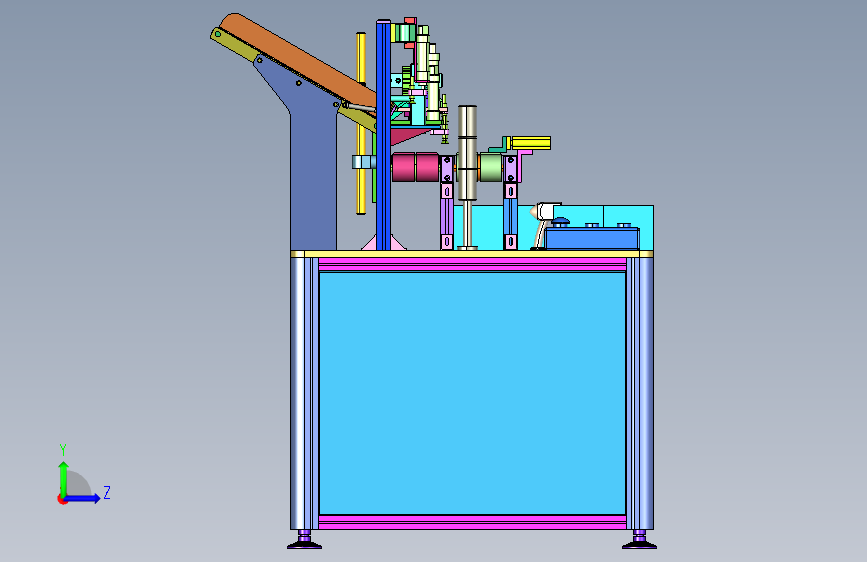This screenshot has width=867, height=562.
Task: Select the yellow horizontal air cylinder
Action: pyautogui.click(x=530, y=143)
